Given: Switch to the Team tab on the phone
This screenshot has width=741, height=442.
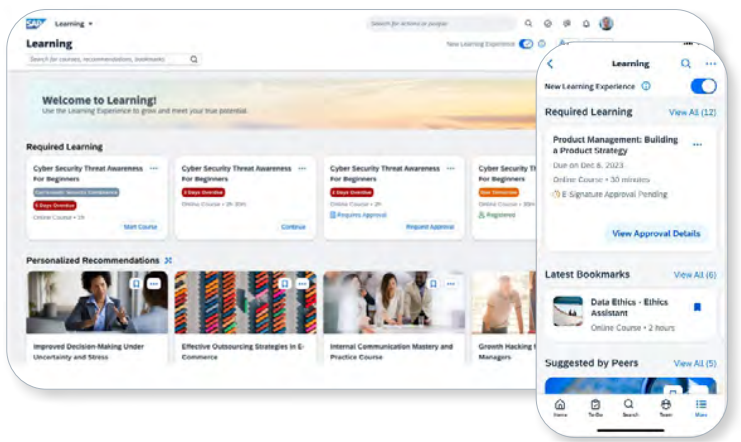Looking at the screenshot, I should coord(666,407).
